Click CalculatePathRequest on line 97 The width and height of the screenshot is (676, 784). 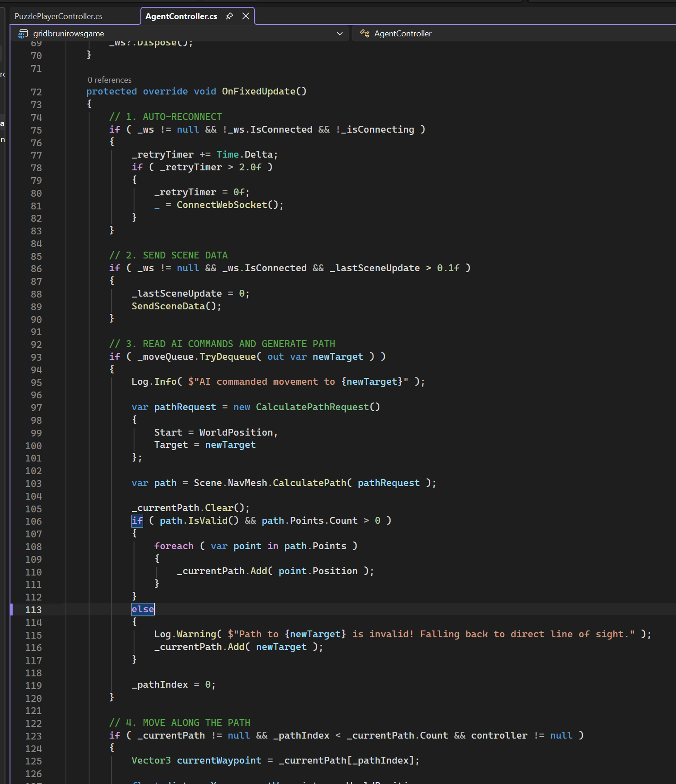coord(312,407)
